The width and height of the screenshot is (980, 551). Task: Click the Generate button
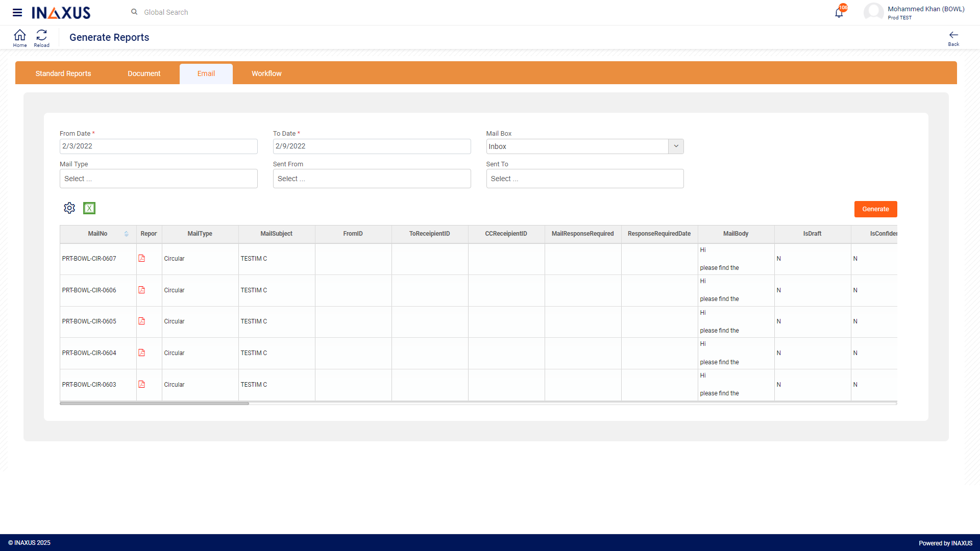[x=875, y=209]
